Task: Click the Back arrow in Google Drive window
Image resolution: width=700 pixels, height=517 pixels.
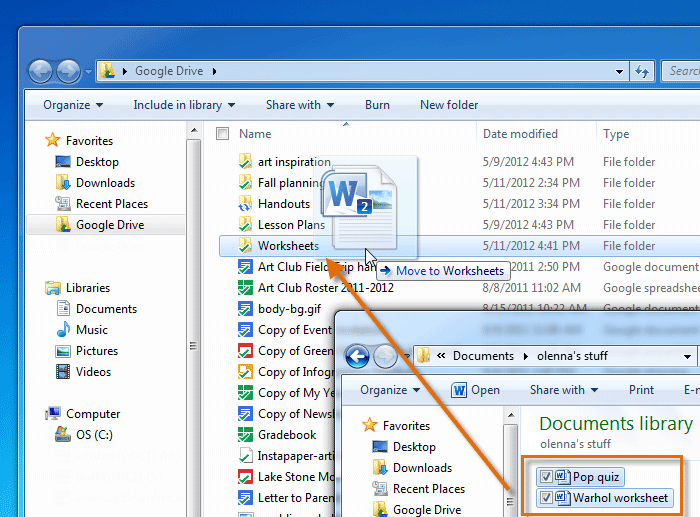Action: point(41,71)
